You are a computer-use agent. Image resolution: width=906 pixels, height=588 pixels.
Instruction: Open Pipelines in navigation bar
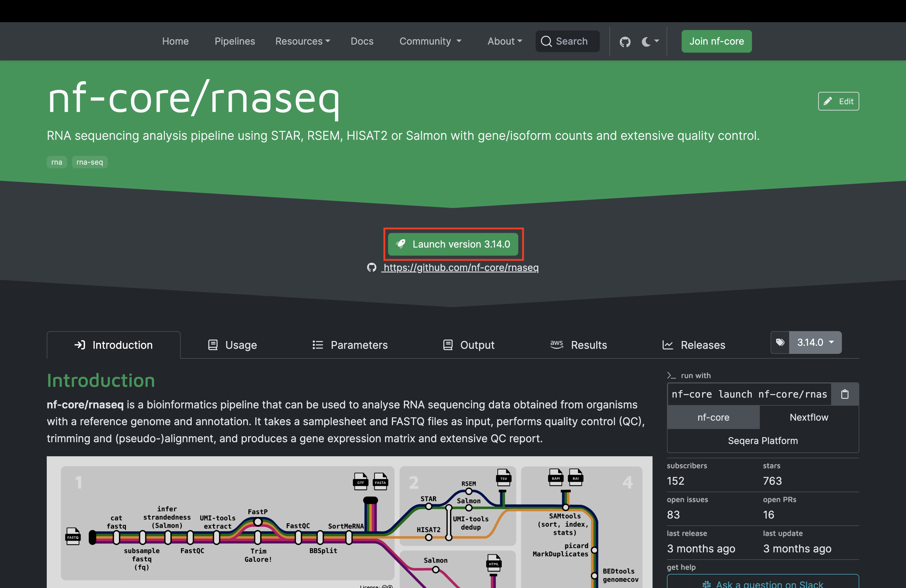[x=235, y=41]
